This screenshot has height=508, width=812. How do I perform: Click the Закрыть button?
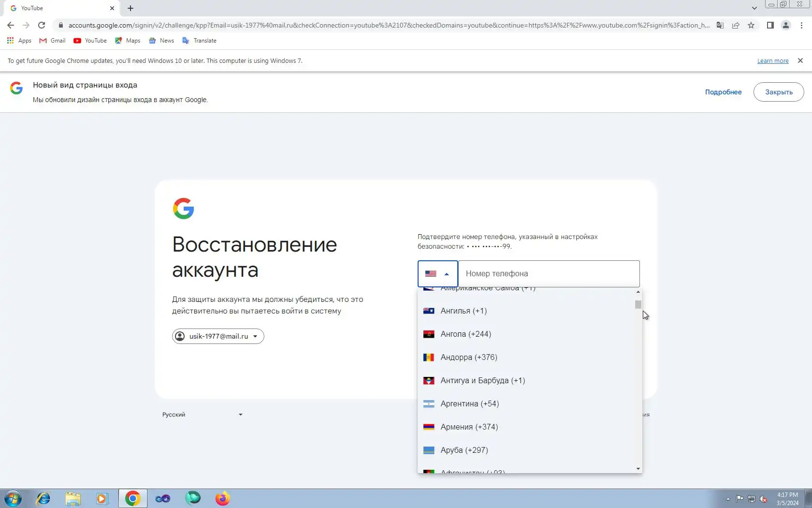(x=779, y=92)
